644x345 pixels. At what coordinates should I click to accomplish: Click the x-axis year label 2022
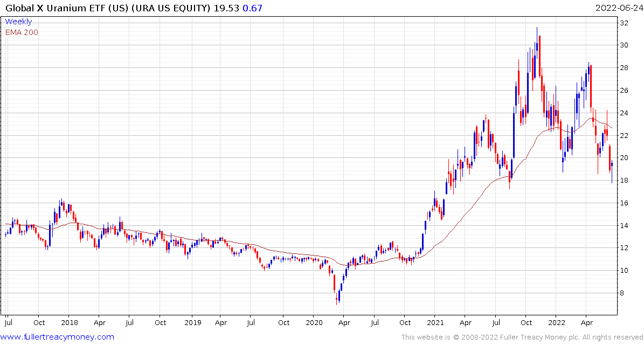click(556, 323)
